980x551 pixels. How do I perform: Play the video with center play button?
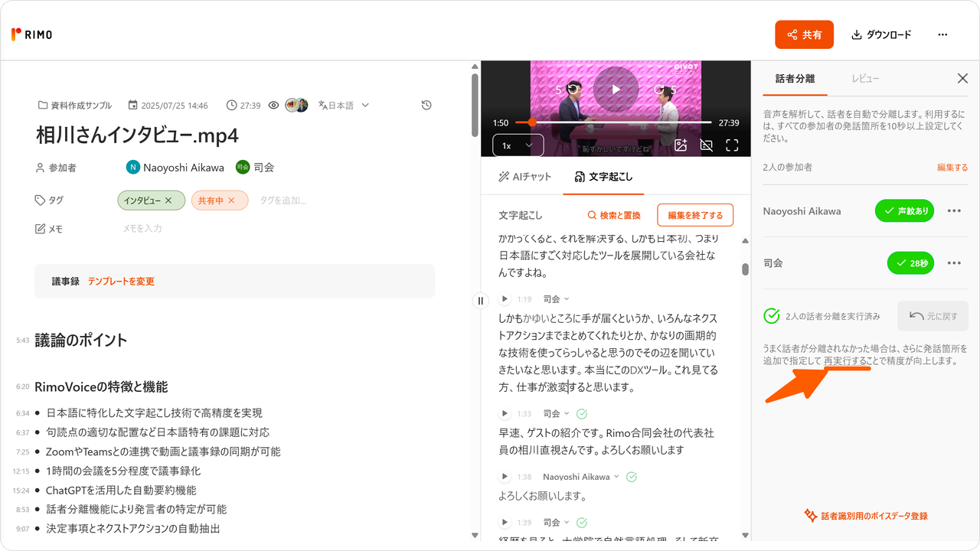tap(616, 89)
